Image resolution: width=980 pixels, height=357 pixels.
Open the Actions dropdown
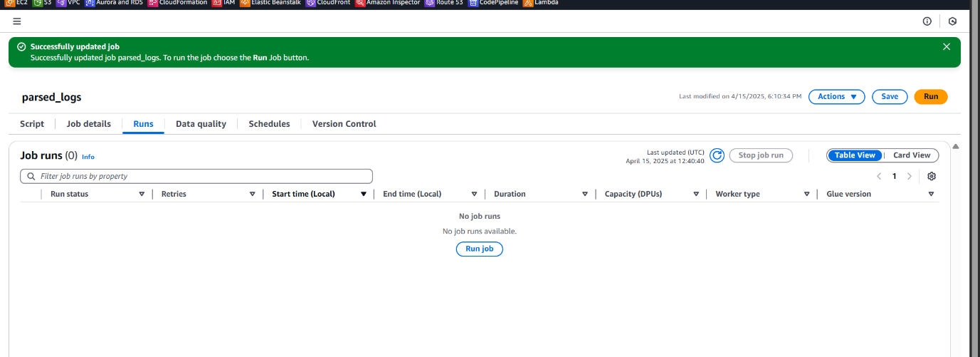pos(837,97)
